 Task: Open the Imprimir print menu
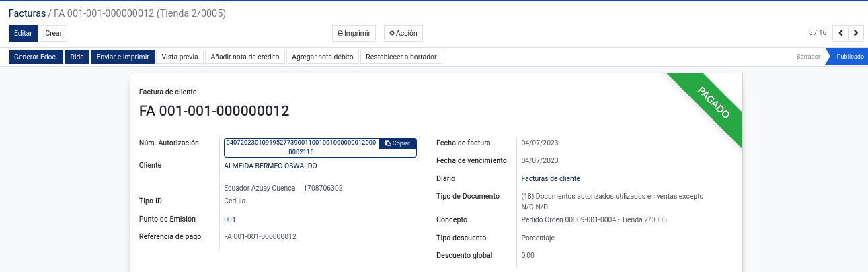tap(354, 33)
